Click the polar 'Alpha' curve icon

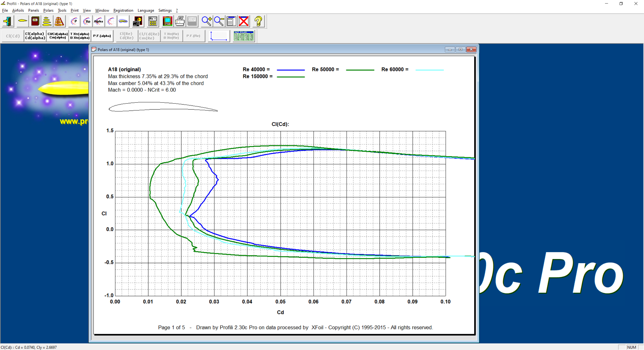[99, 21]
